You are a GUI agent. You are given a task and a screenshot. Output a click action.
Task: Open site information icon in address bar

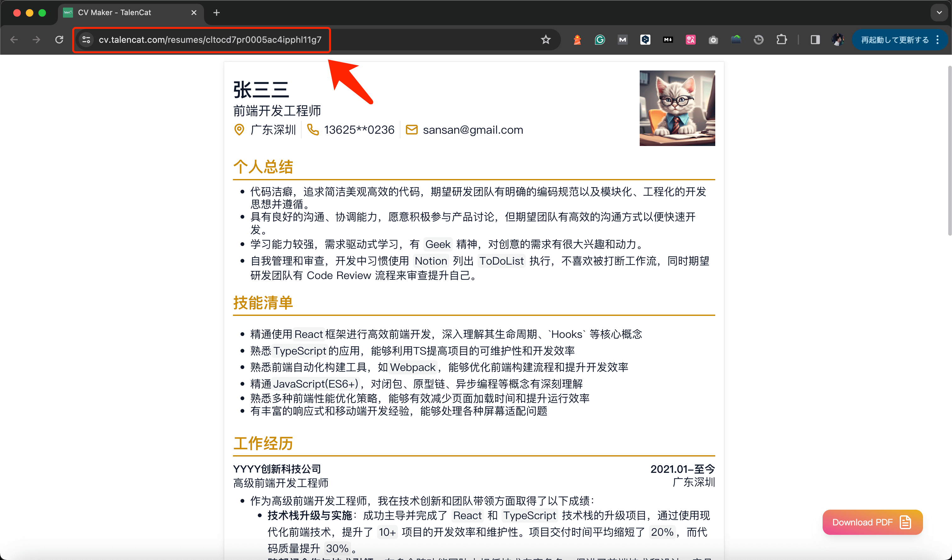tap(86, 40)
